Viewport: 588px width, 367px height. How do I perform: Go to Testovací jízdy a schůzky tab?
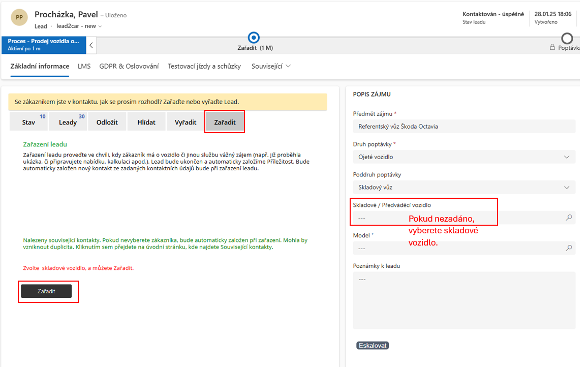204,66
